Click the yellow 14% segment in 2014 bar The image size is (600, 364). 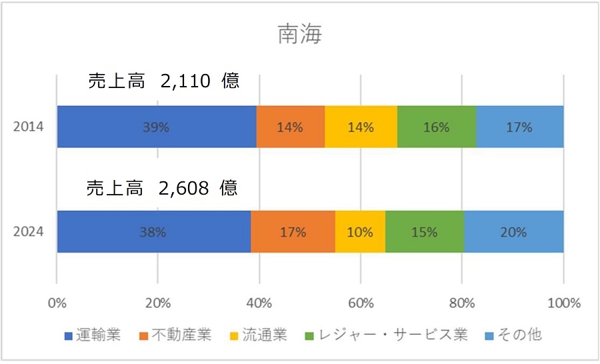(361, 127)
